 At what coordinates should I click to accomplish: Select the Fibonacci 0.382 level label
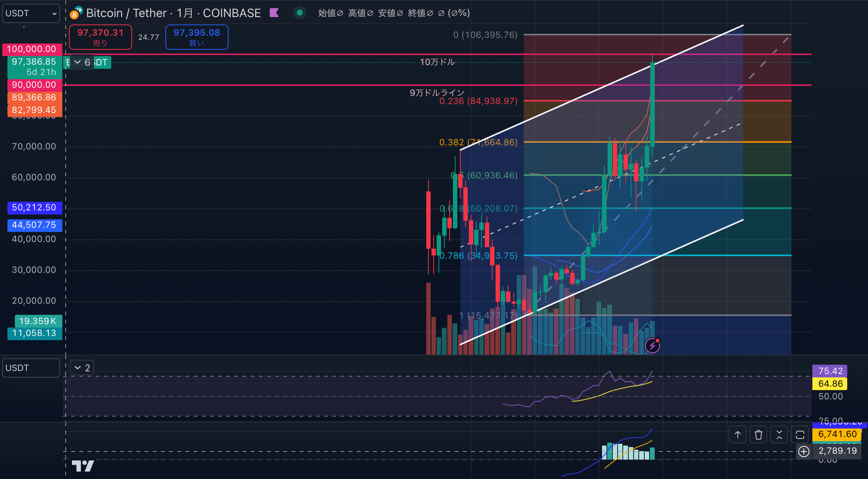coord(478,142)
